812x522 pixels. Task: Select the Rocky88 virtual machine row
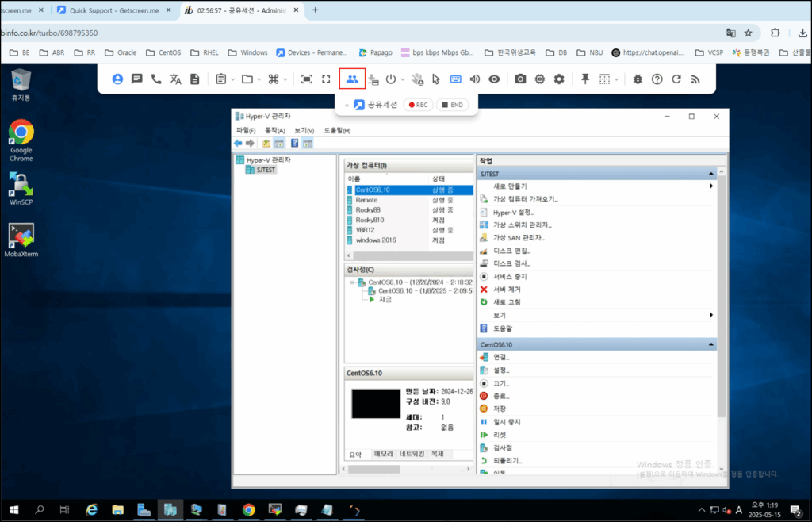point(409,209)
